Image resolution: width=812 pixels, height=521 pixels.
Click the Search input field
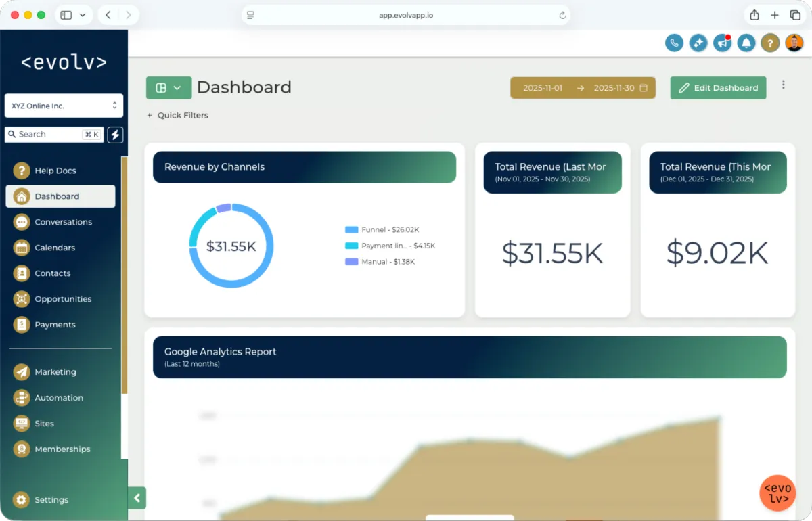[x=54, y=135]
